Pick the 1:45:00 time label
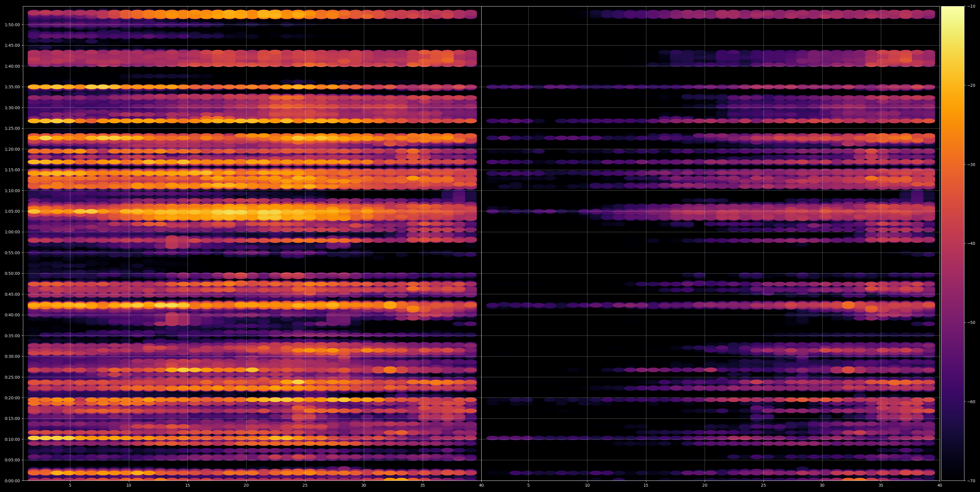Screen dimensions: 980x492 click(x=12, y=45)
